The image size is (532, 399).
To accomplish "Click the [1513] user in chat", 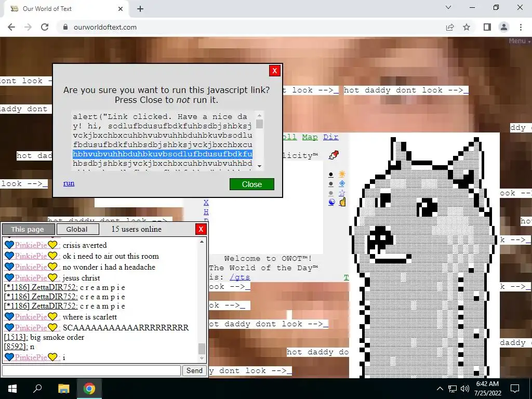I will click(16, 337).
